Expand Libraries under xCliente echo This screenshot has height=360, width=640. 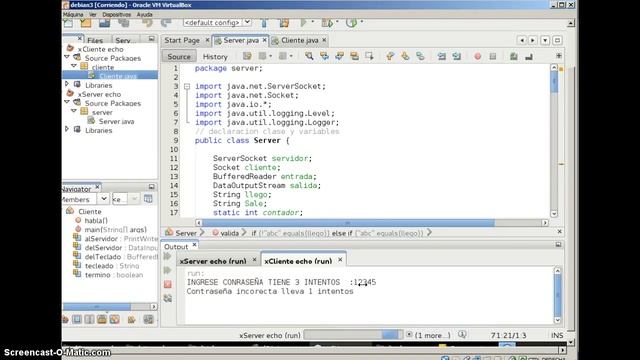(67, 84)
